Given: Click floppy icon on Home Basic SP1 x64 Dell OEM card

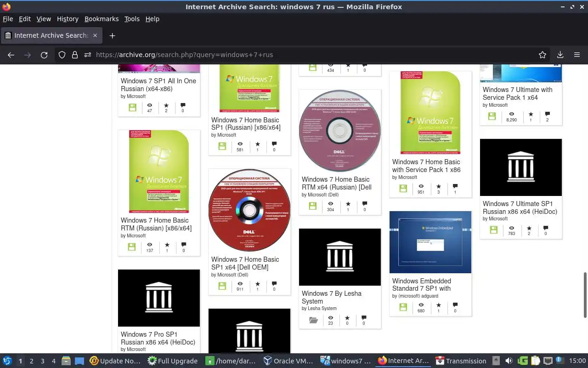Looking at the screenshot, I should tap(222, 286).
